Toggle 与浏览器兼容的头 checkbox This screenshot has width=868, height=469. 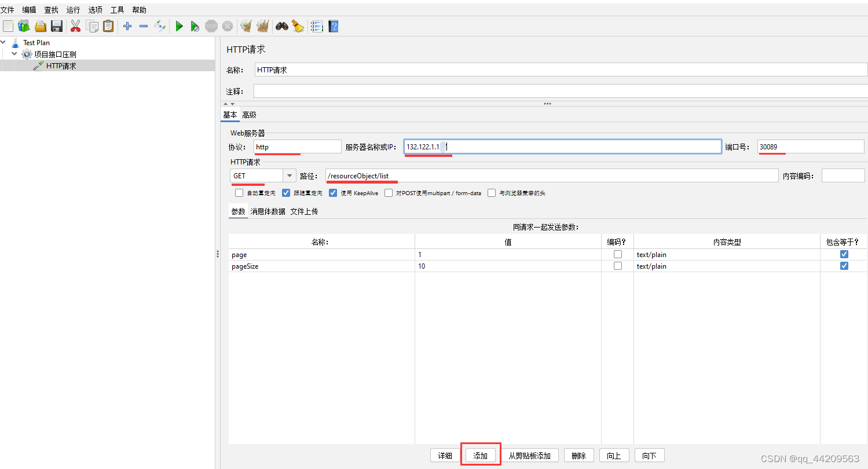(x=492, y=193)
